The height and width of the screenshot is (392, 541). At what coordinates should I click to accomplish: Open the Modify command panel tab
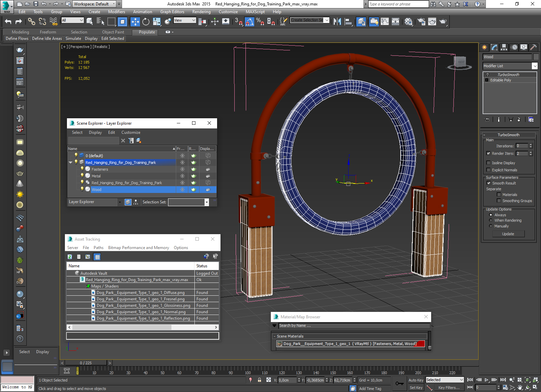494,47
